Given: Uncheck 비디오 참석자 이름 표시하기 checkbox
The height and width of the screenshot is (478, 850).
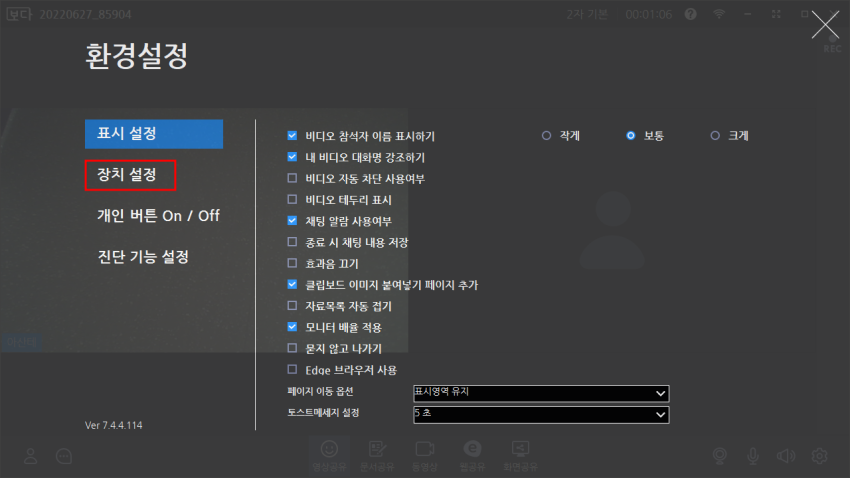Looking at the screenshot, I should coord(292,136).
